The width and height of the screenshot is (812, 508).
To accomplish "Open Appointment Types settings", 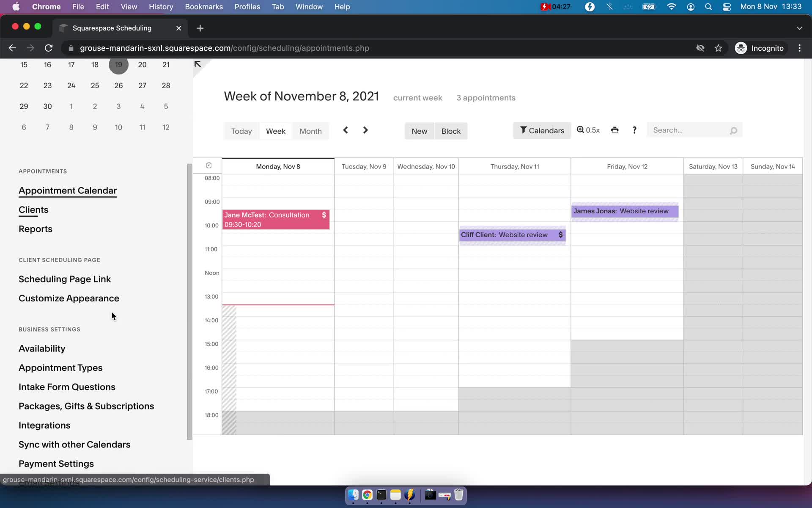I will [x=60, y=367].
